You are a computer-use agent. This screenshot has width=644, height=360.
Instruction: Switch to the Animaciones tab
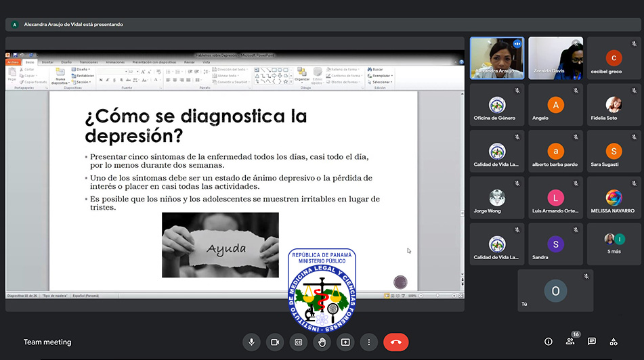(115, 62)
